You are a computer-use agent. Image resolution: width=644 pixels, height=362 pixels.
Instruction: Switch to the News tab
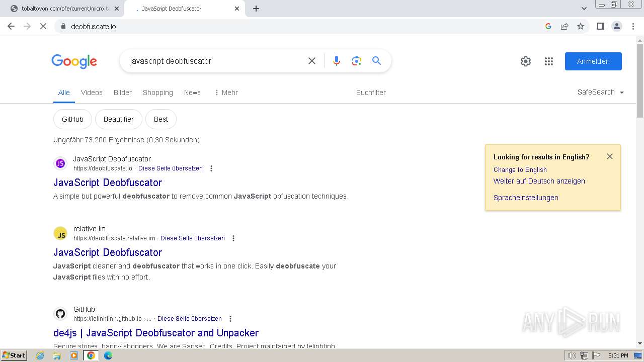192,93
